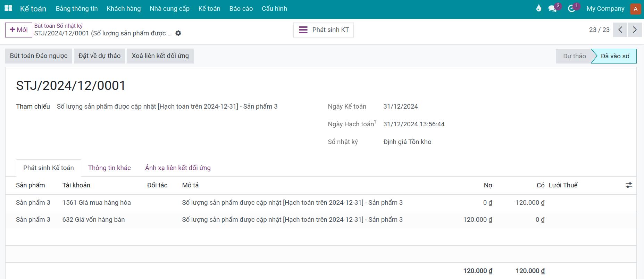Create a new entry with Mới button

tap(19, 30)
